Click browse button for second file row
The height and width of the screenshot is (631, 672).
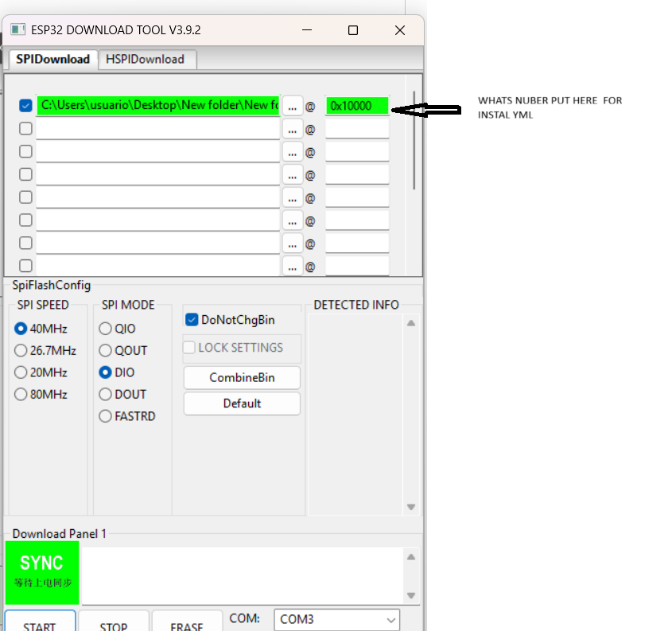tap(293, 129)
